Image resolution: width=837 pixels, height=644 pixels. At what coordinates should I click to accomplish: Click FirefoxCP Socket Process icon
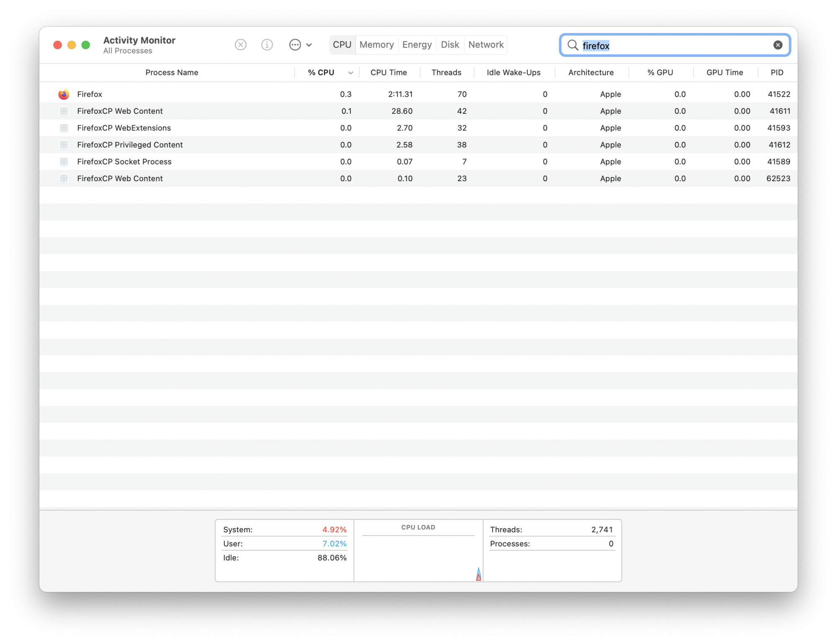tap(64, 162)
